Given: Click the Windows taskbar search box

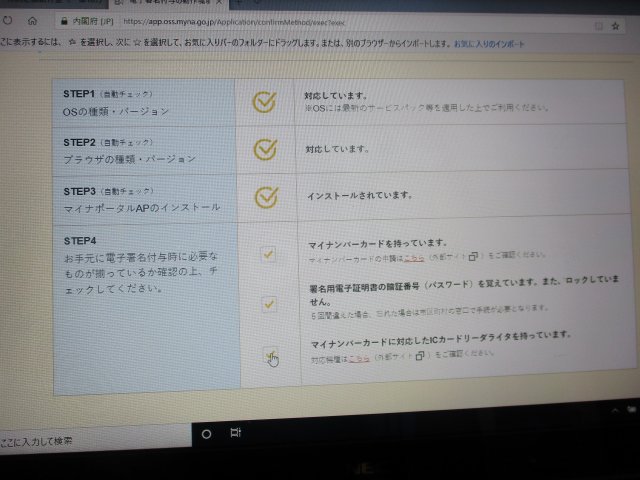Looking at the screenshot, I should (x=60, y=439).
